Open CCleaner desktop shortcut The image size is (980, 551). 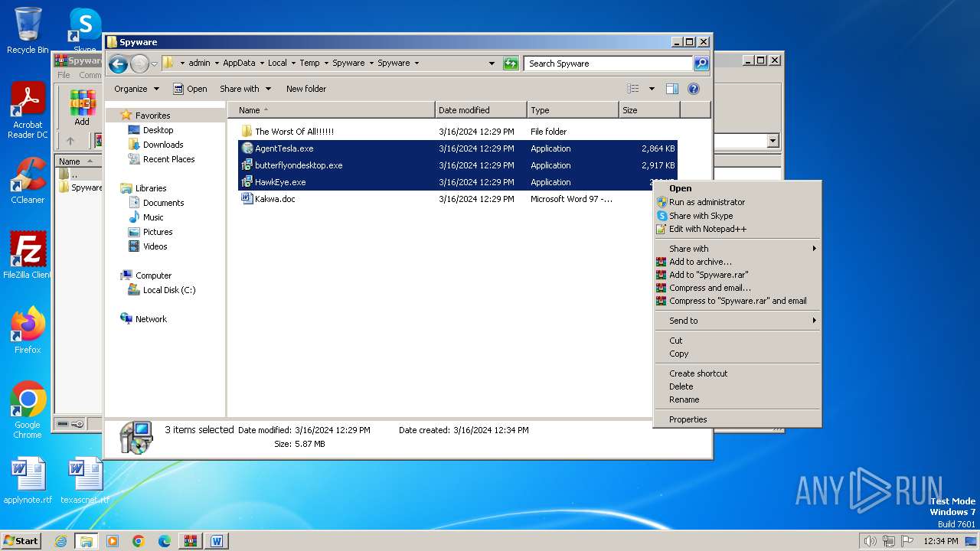point(28,181)
